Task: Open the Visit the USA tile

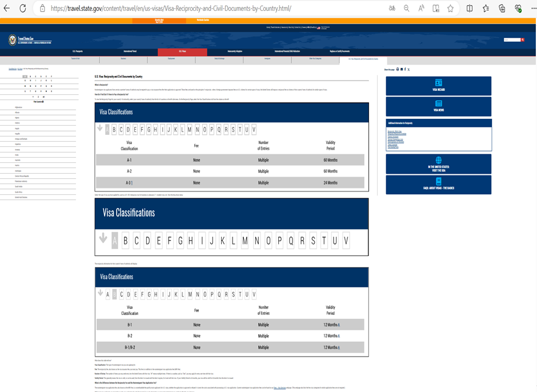Action: tap(438, 164)
